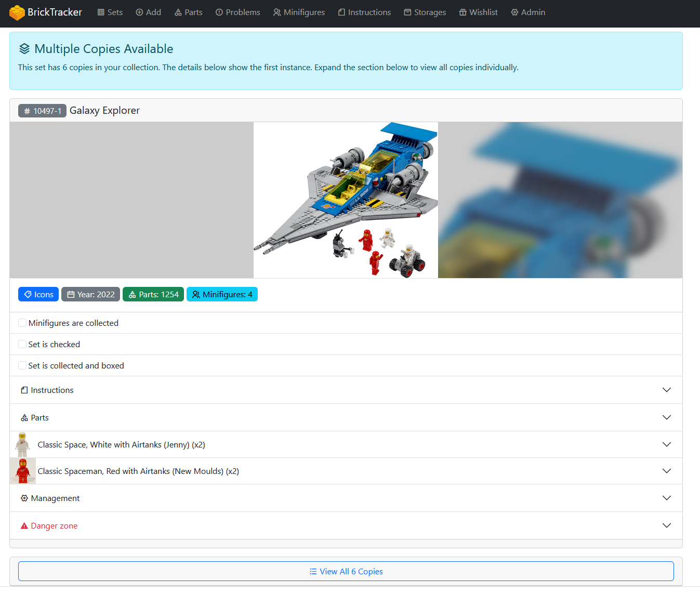The image size is (700, 593).
Task: Navigate to Minifigures page
Action: pos(299,12)
